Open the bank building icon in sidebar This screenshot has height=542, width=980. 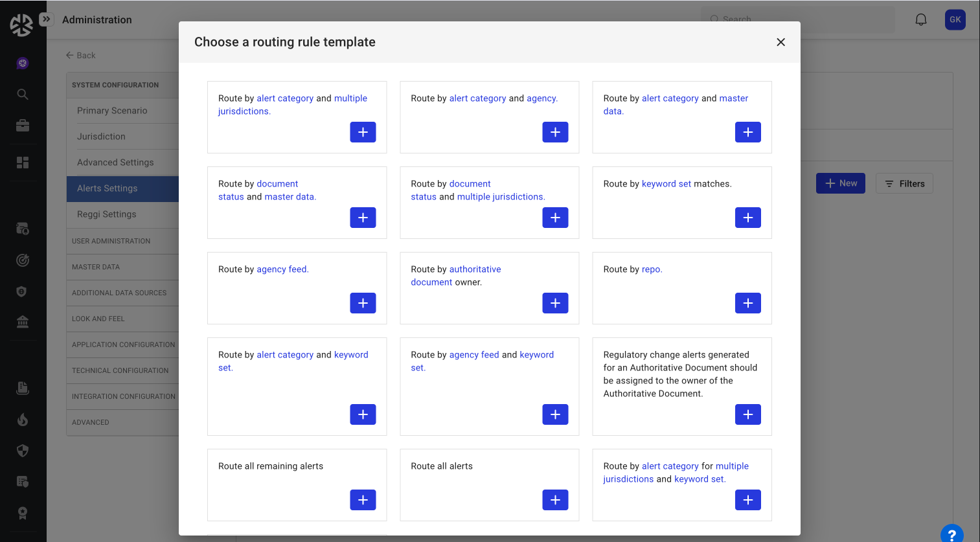coord(23,322)
